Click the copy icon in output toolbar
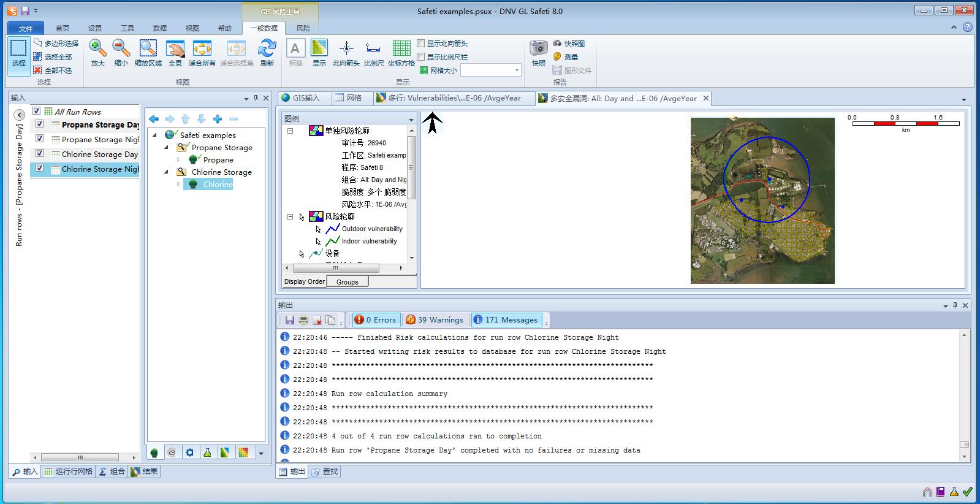Viewport: 980px width, 504px height. click(330, 320)
